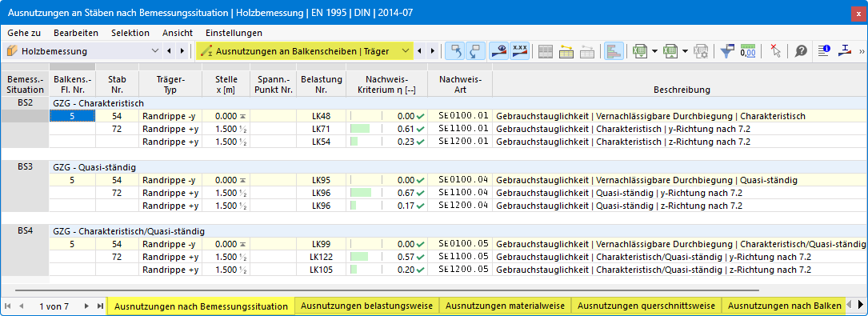Screen dimensions: 868x316
Task: Click the gray table grid icon
Action: [x=546, y=51]
